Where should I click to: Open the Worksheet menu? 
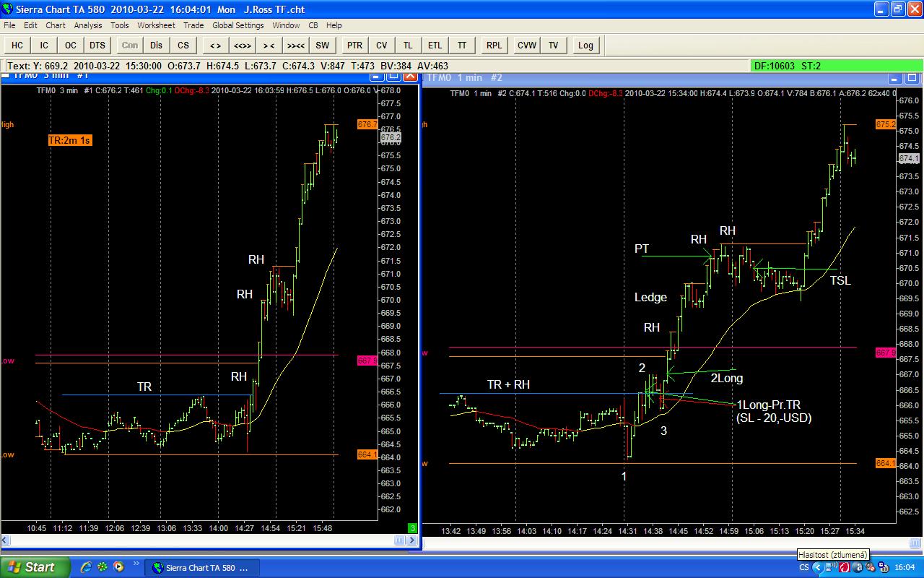[x=156, y=25]
